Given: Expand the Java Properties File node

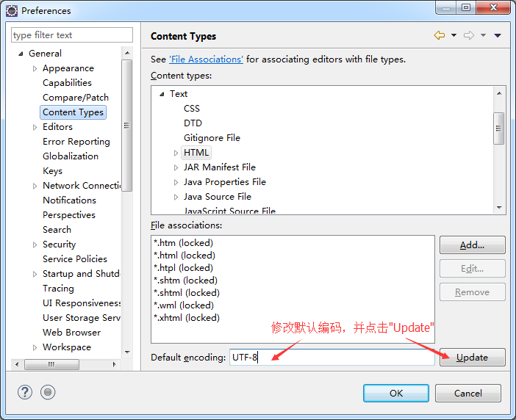Looking at the screenshot, I should pos(176,182).
